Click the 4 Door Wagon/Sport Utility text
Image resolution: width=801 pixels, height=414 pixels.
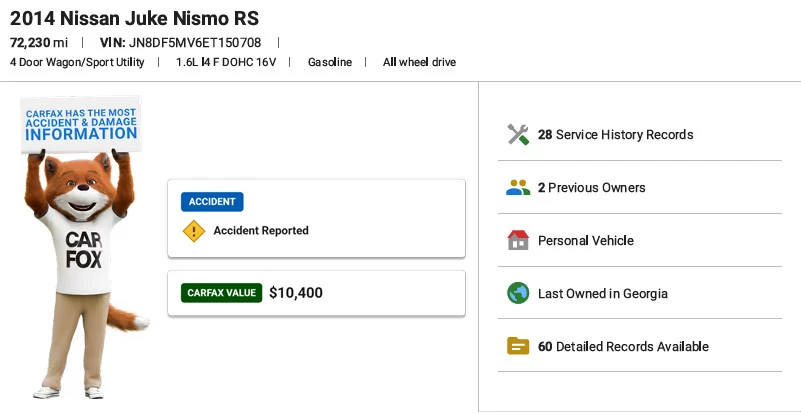pos(77,62)
